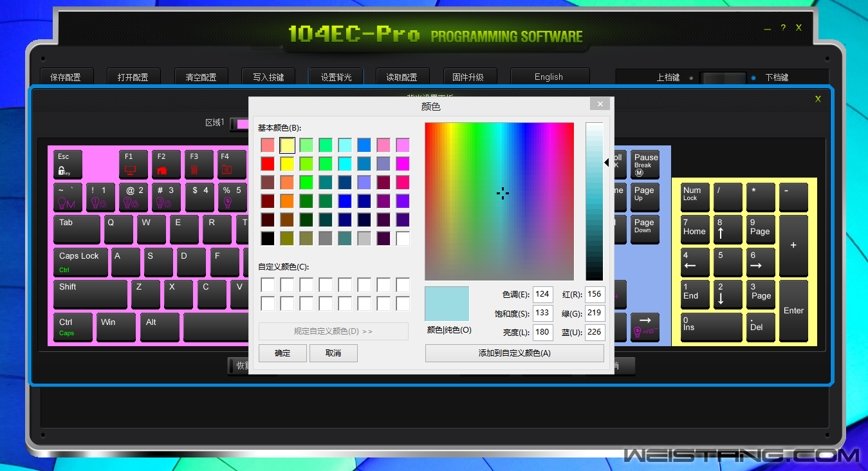The image size is (868, 471).
Task: Click the 写入按键 menu button
Action: click(268, 77)
